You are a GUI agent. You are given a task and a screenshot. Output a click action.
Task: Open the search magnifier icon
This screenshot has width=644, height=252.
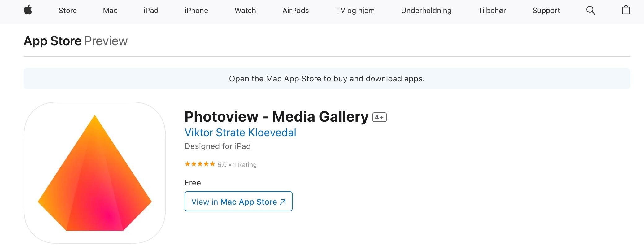click(x=590, y=10)
